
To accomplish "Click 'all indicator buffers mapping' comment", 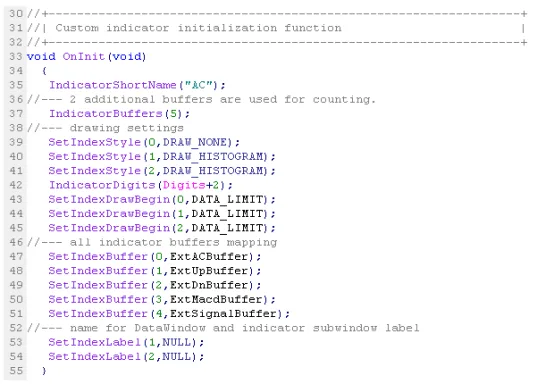I will click(173, 242).
